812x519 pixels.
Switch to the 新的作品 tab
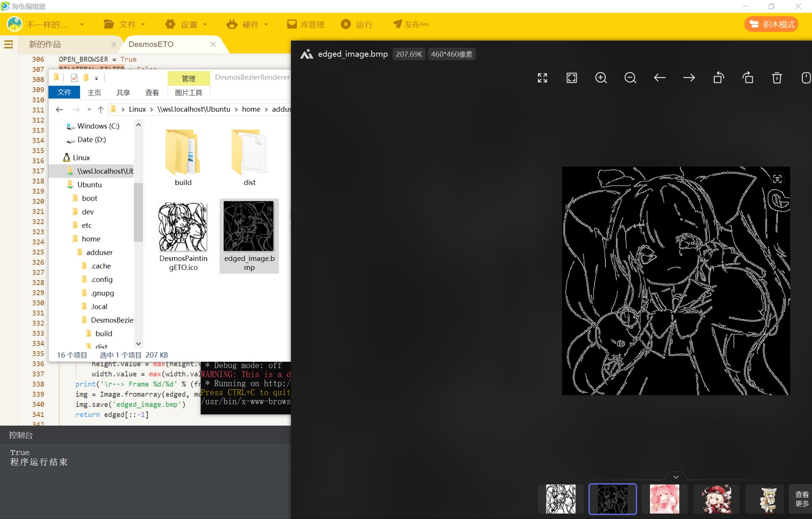point(45,44)
